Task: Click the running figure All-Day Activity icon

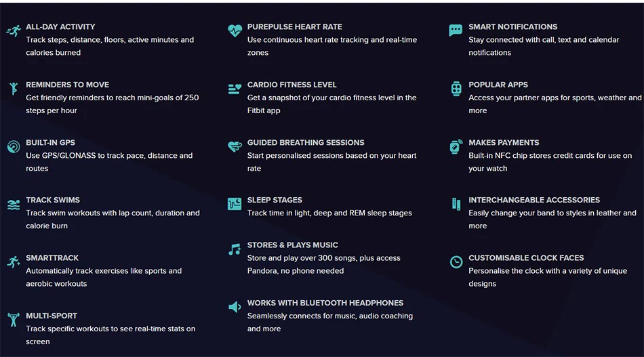Action: [14, 30]
